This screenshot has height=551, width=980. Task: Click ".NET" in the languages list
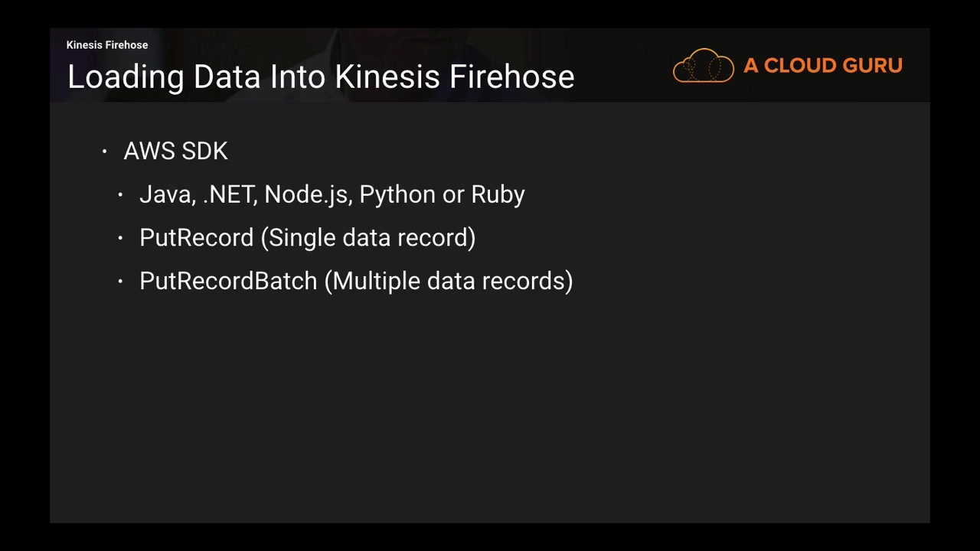click(x=228, y=194)
